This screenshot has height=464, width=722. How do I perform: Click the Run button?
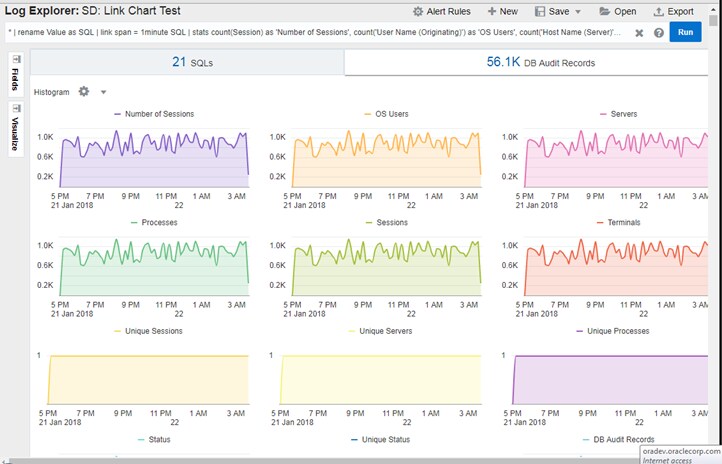coord(685,32)
